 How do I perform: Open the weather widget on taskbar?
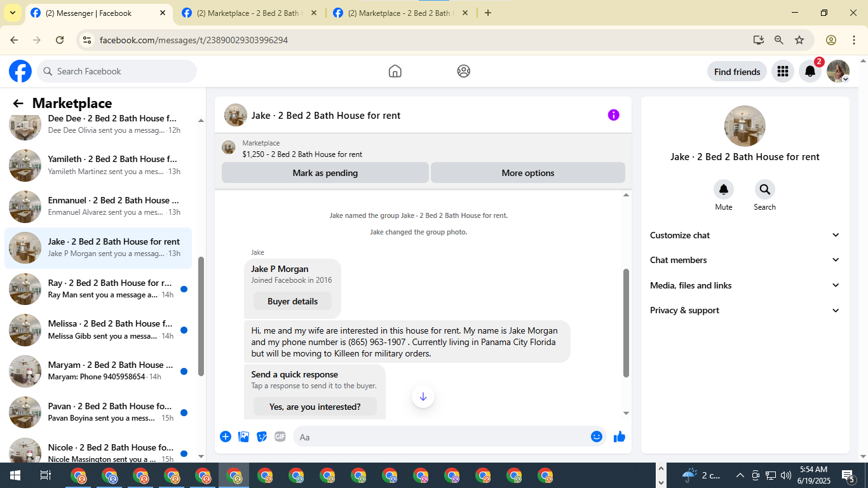702,475
